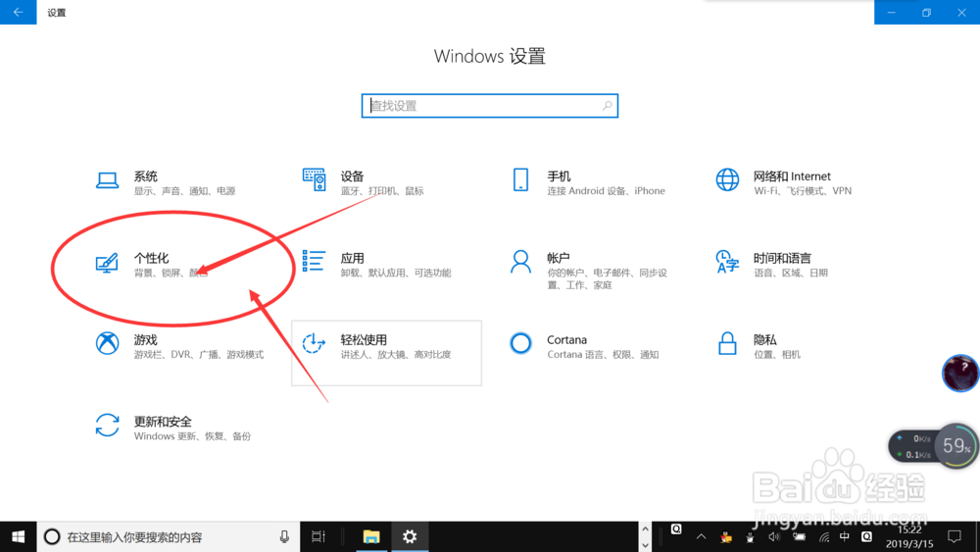Open the 个性化 personalization icon
Screen dimensions: 980x552
[x=107, y=263]
